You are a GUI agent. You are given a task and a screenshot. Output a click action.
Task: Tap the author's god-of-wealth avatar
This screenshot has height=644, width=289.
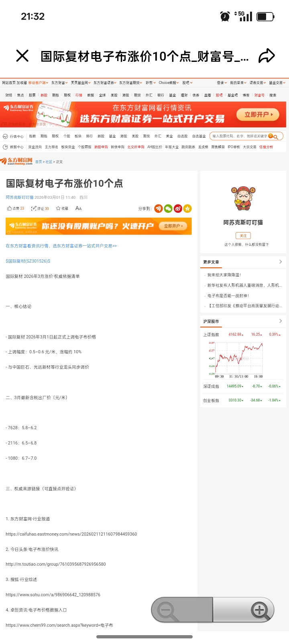[243, 199]
